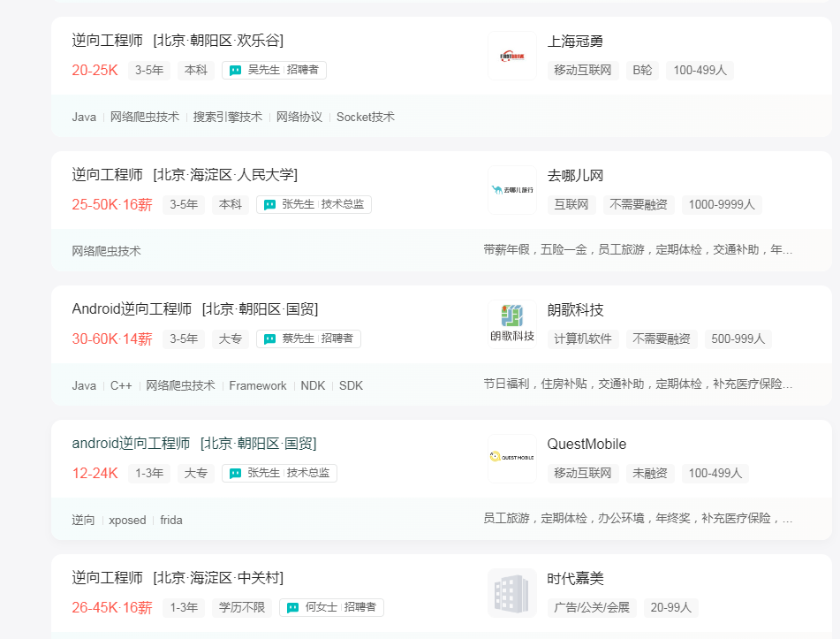Click the B轮 funding tag

coord(642,70)
